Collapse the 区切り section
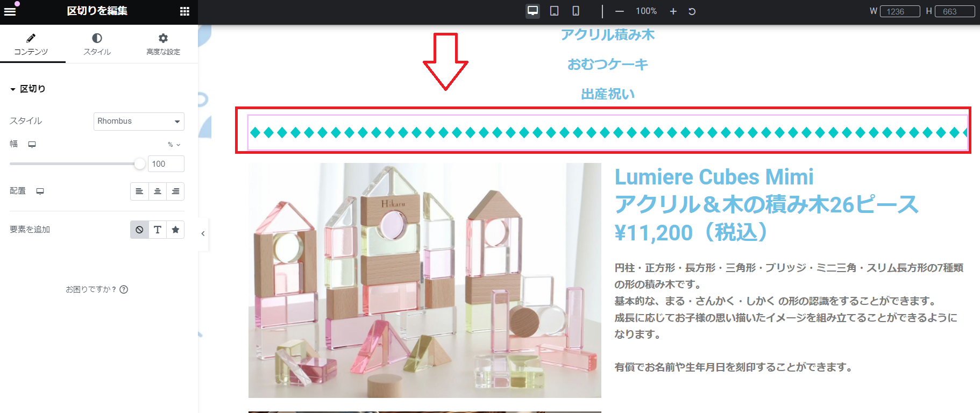 [x=27, y=89]
